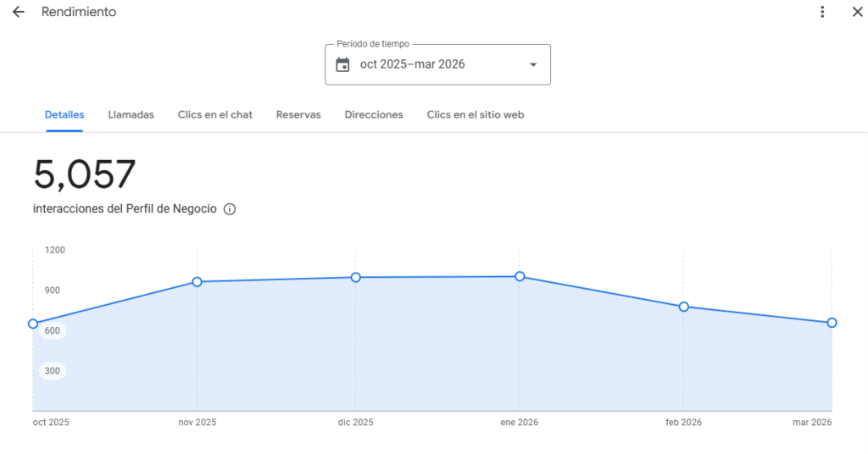Close the Rendimiento panel with the X
The width and height of the screenshot is (868, 454).
coord(856,12)
